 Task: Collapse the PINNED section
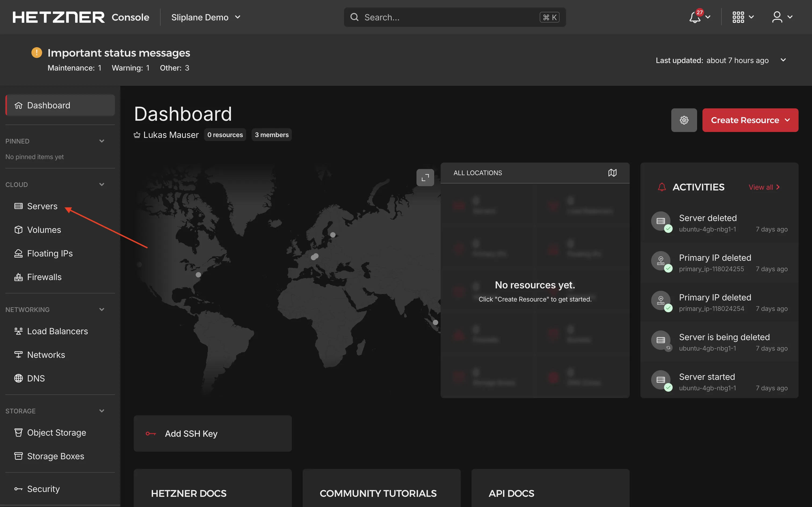[102, 141]
